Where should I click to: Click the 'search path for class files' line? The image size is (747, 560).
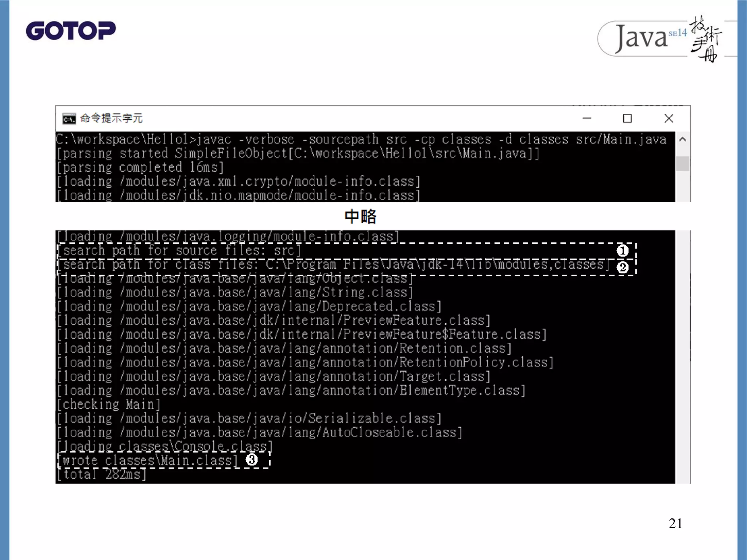pyautogui.click(x=334, y=264)
